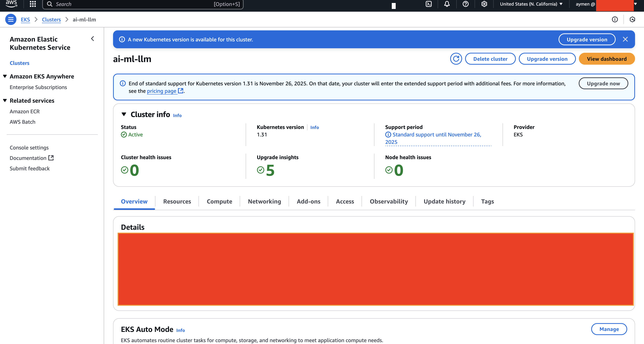Collapse the Related services group
The width and height of the screenshot is (644, 344).
(5, 101)
